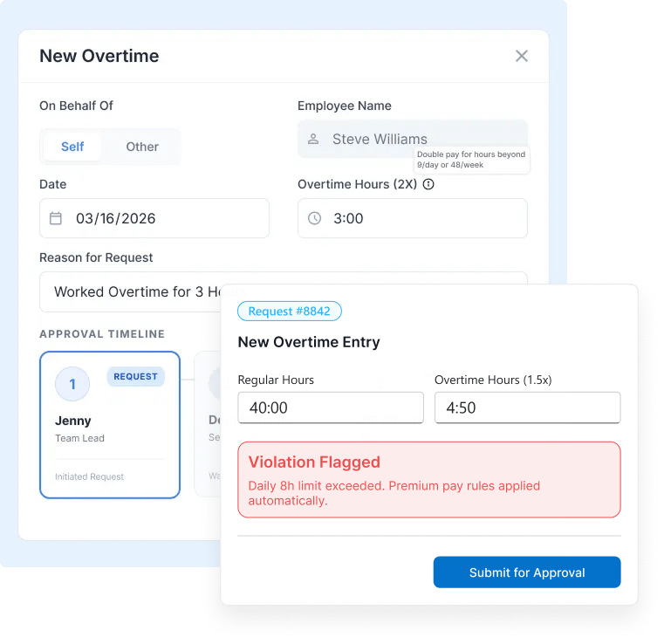This screenshot has height=644, width=664.
Task: Click the Request #8842 tag
Action: [290, 312]
